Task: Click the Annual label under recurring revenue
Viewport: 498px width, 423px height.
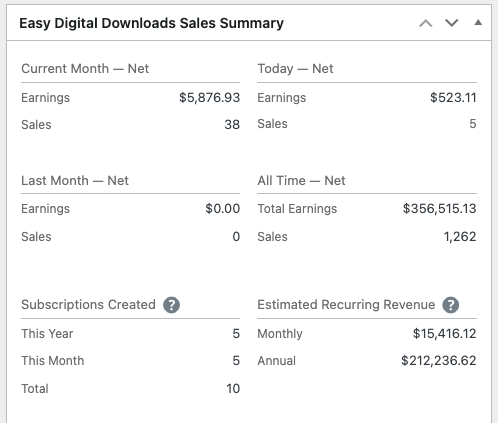Action: [x=277, y=361]
